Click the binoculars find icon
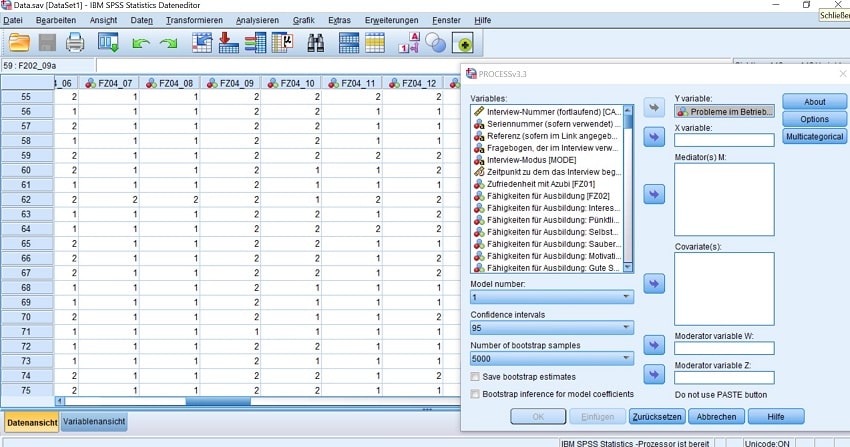 coord(317,42)
